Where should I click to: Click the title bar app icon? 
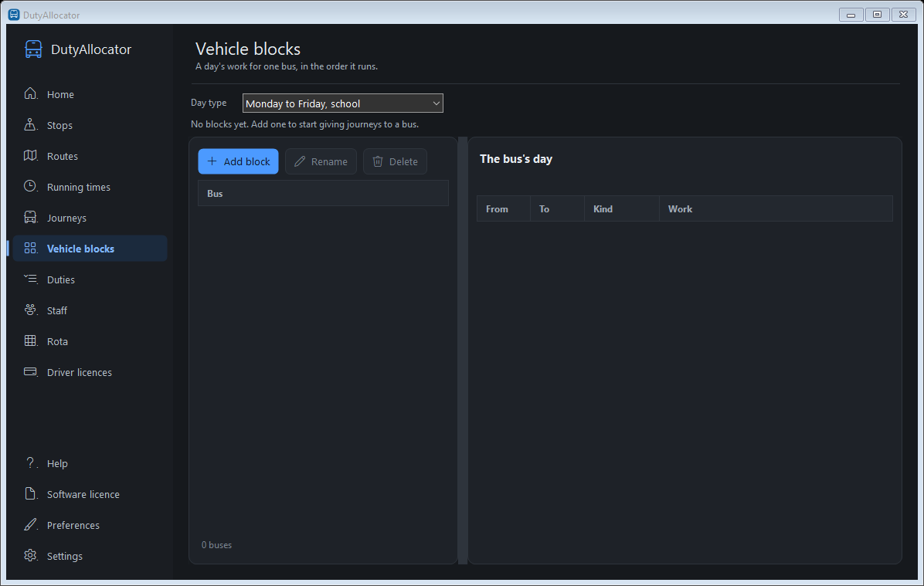(14, 15)
